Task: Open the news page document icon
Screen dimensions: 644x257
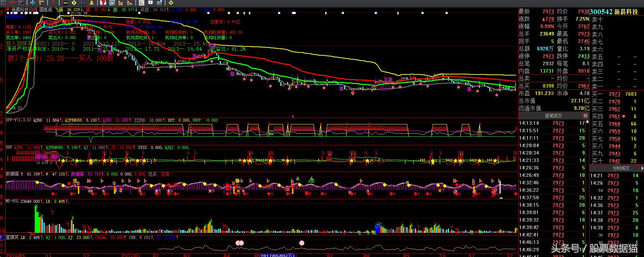Action: coord(142,2)
